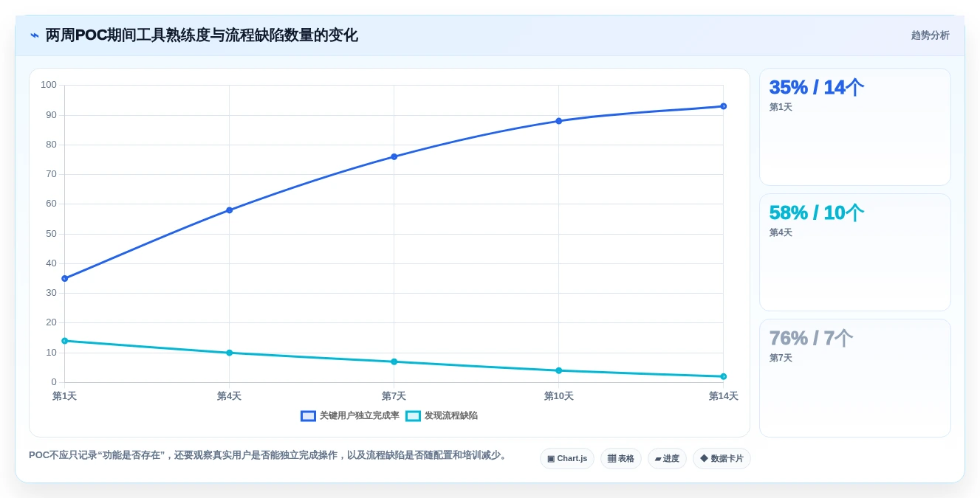Click the 表格 tag pill

pos(620,459)
